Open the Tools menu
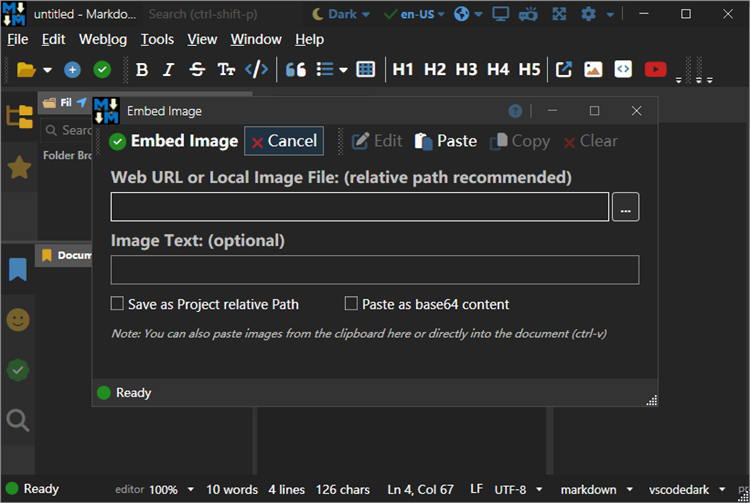Image resolution: width=750 pixels, height=503 pixels. (157, 39)
